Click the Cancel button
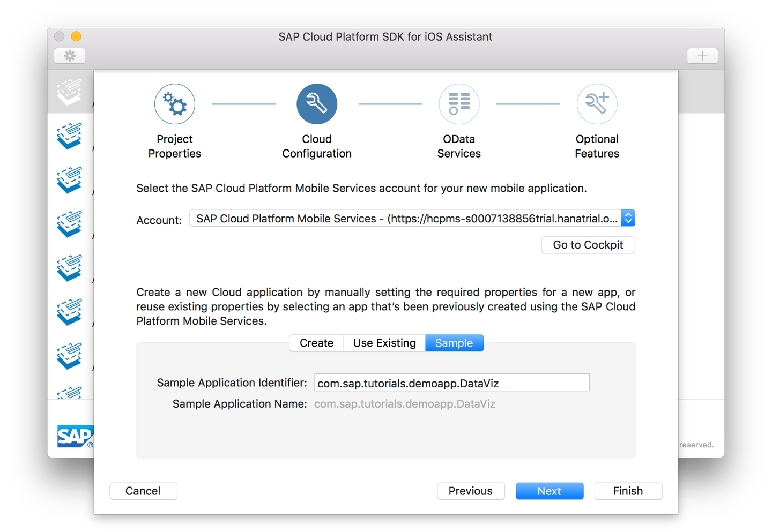The image size is (772, 532). (x=143, y=491)
